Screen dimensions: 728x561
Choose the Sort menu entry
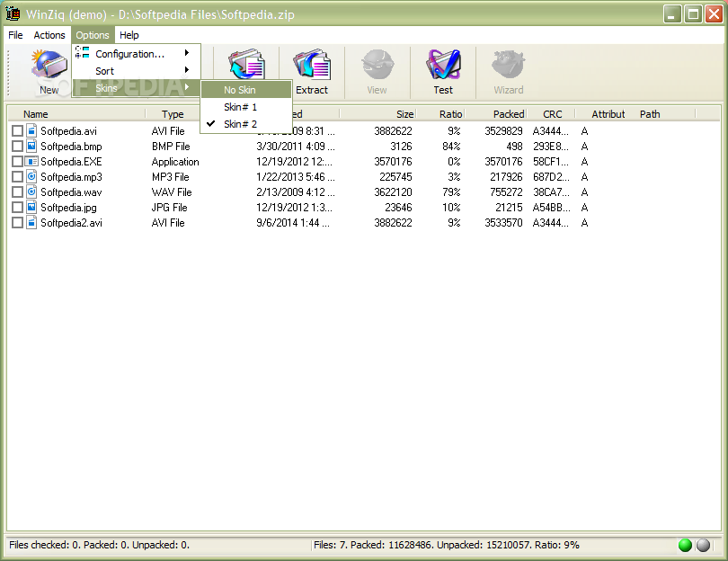click(x=136, y=71)
